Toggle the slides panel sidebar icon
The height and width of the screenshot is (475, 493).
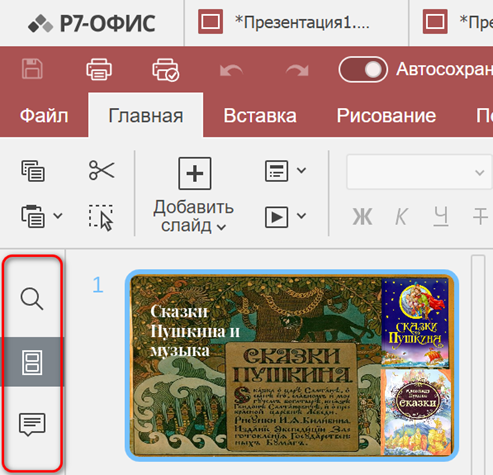click(x=32, y=362)
